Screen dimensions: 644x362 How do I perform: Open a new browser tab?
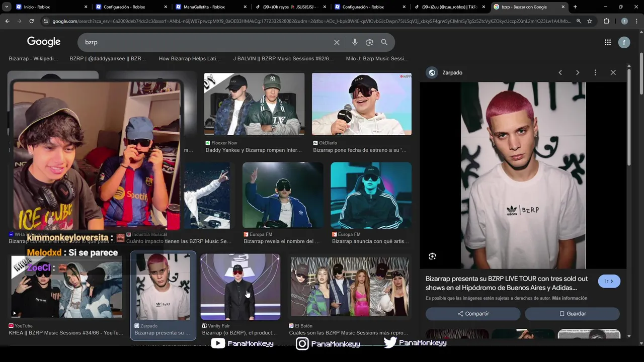click(x=575, y=7)
